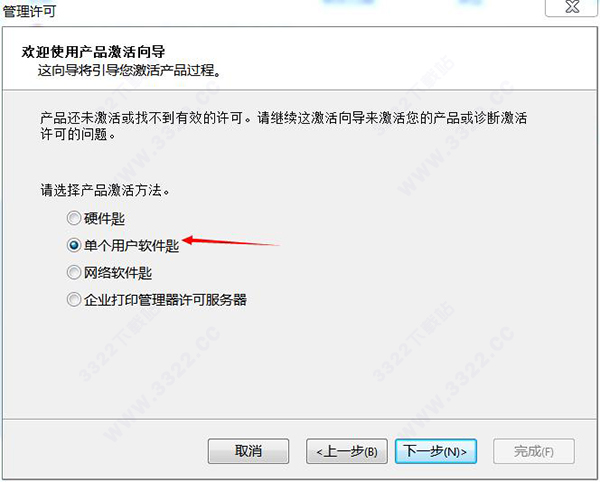
Task: Click the 企业打印管理器许可服务器 label text
Action: click(165, 300)
